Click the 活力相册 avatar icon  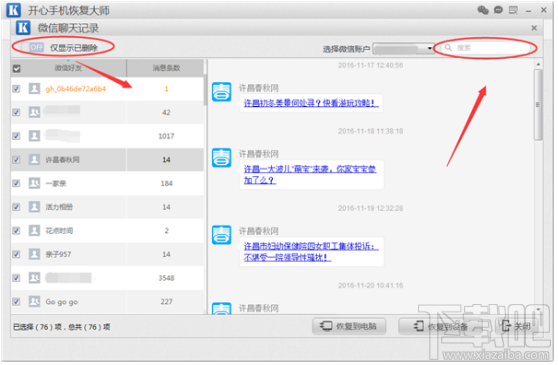(x=35, y=207)
